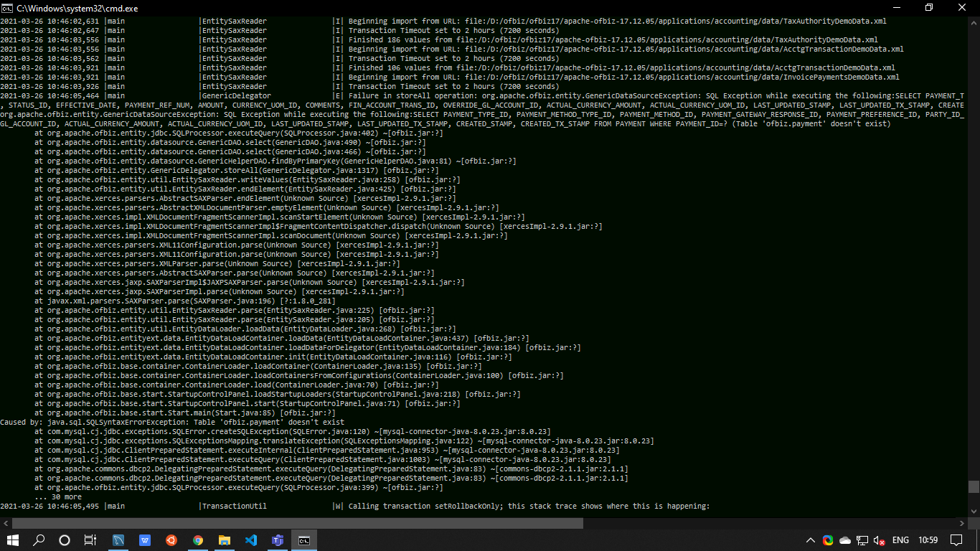Launch WPS Office from the taskbar
The width and height of the screenshot is (980, 551).
coord(144,540)
